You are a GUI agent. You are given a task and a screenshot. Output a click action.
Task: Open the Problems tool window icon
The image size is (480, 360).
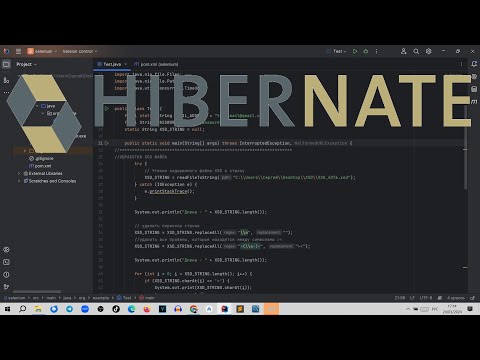click(x=6, y=275)
